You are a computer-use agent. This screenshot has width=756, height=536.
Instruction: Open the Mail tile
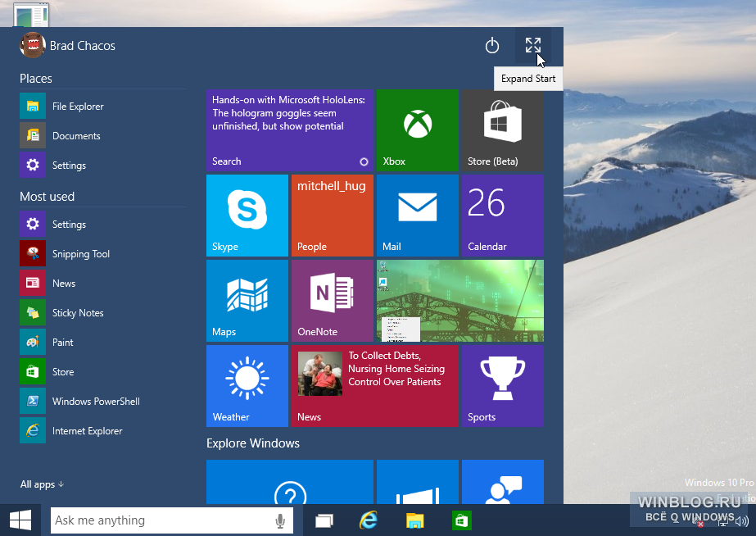pyautogui.click(x=418, y=216)
